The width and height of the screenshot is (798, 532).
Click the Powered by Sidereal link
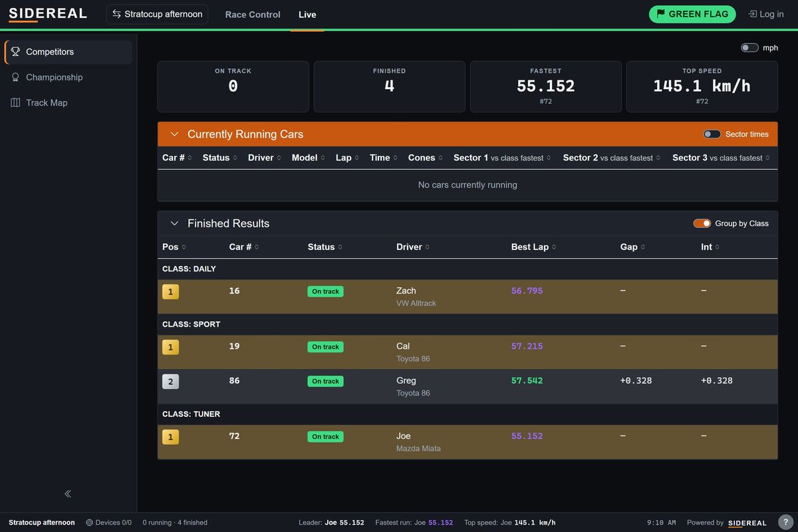pos(727,523)
